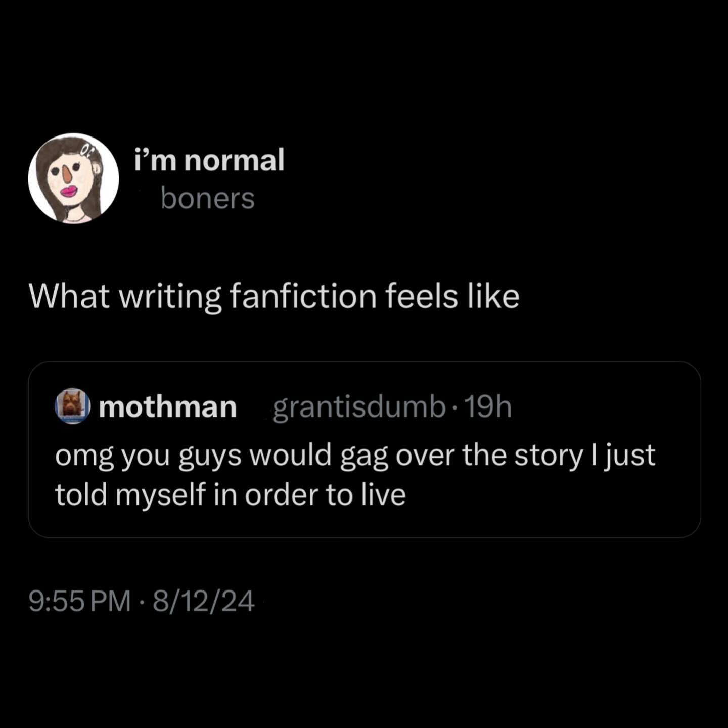The height and width of the screenshot is (728, 728).
Task: Open the "i'm normal" profile avatar
Action: coord(73,178)
